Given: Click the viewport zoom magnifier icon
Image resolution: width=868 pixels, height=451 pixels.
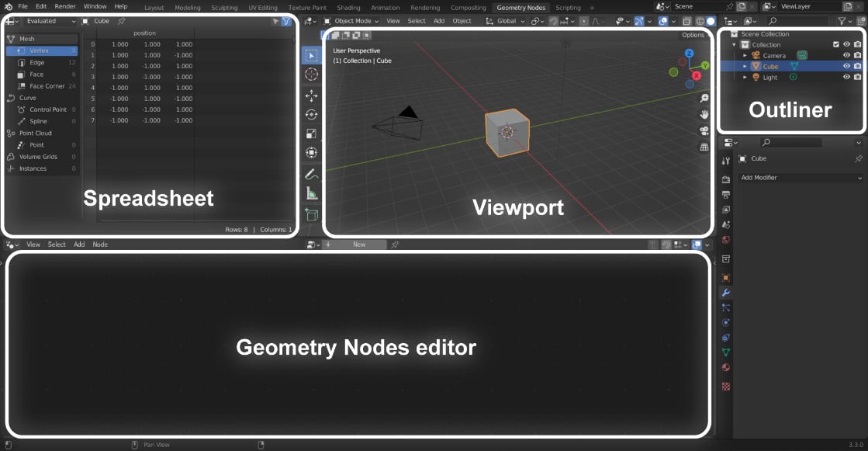Looking at the screenshot, I should click(704, 98).
